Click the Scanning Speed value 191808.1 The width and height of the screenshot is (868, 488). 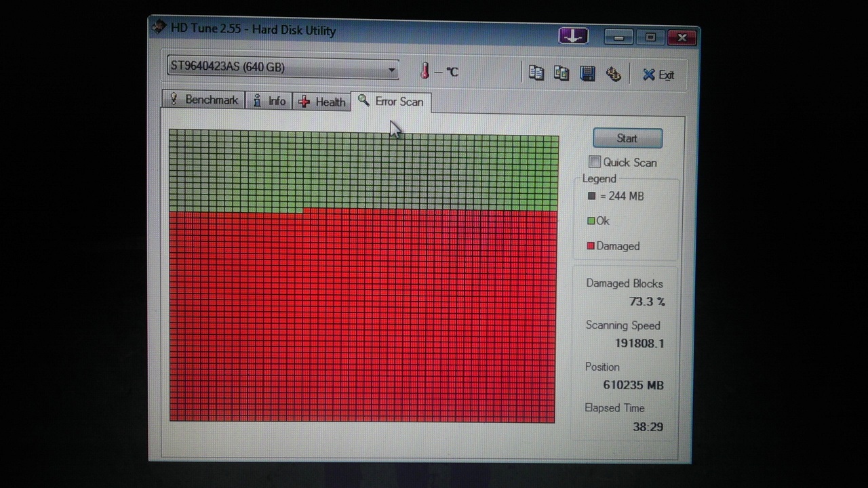639,343
